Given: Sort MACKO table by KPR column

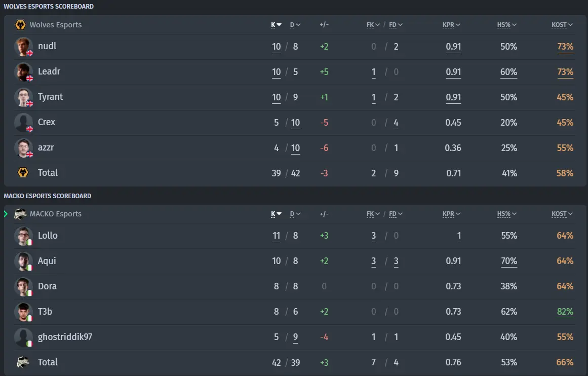Looking at the screenshot, I should 451,214.
